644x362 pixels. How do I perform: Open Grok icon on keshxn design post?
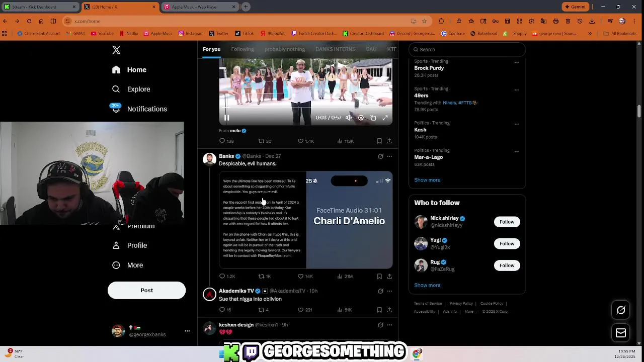pos(380,325)
